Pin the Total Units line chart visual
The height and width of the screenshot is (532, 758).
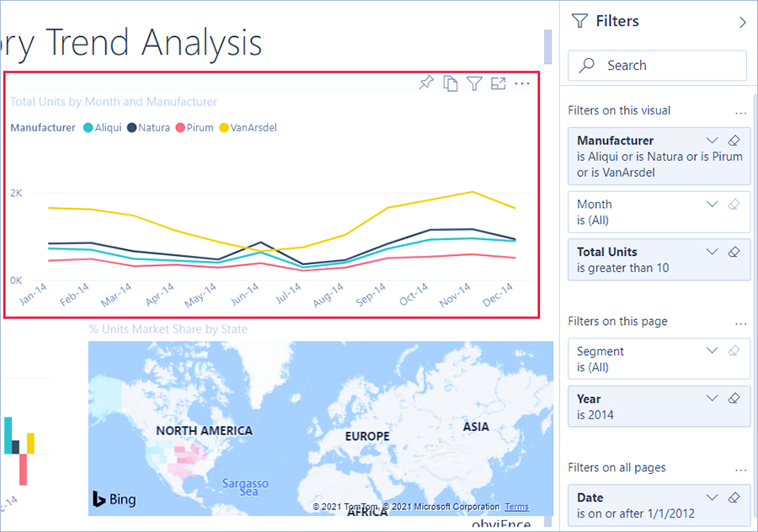(x=426, y=82)
